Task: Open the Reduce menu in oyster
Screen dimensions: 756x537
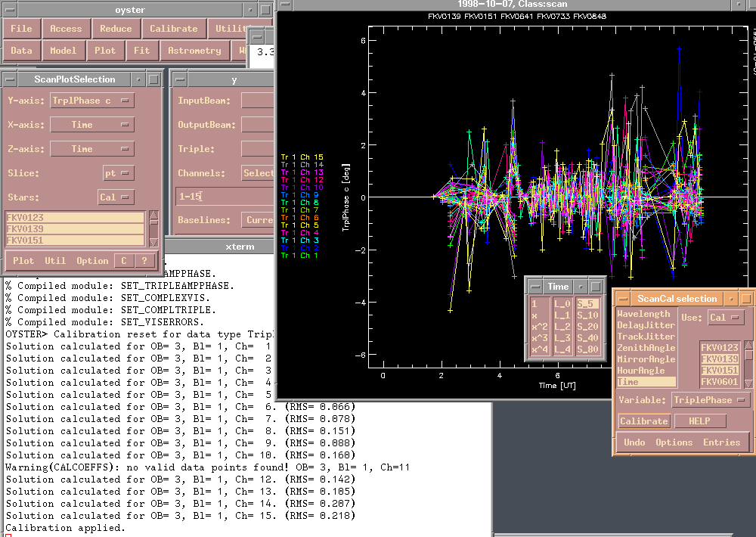Action: pos(116,29)
